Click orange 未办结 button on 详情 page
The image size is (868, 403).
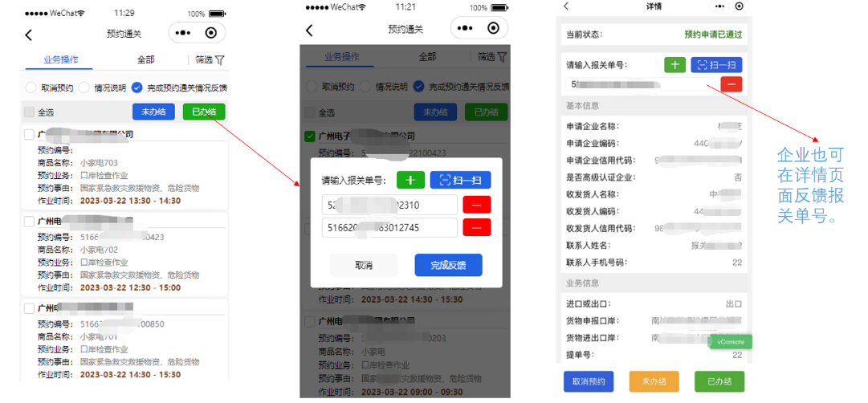tap(654, 381)
